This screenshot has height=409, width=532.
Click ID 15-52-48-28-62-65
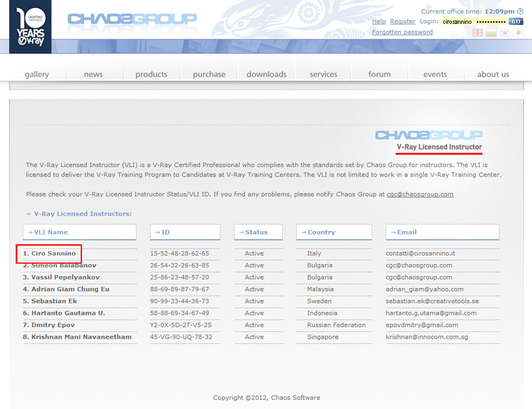(180, 253)
